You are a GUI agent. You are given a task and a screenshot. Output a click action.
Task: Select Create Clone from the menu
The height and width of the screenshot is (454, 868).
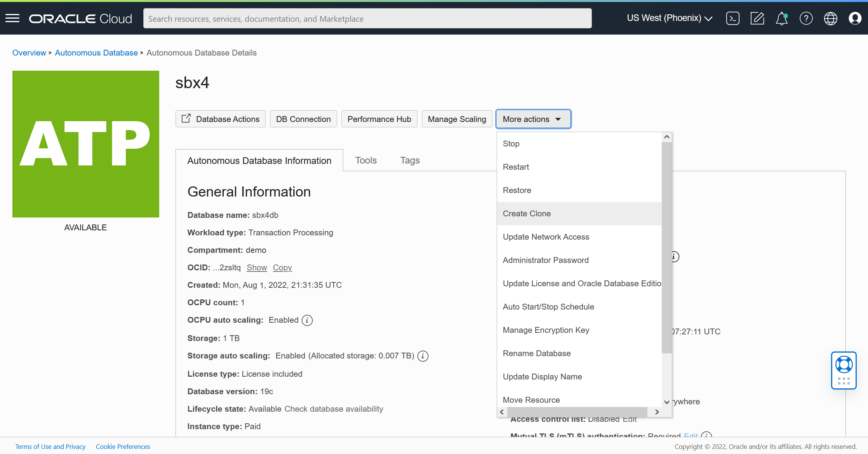tap(527, 214)
